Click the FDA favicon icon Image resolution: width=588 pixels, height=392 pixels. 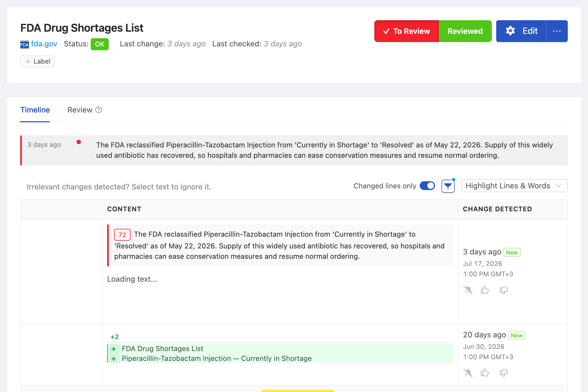[25, 44]
